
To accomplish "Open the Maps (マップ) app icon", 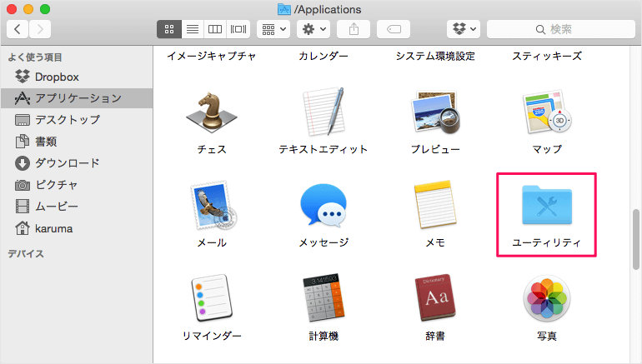I will pyautogui.click(x=547, y=112).
